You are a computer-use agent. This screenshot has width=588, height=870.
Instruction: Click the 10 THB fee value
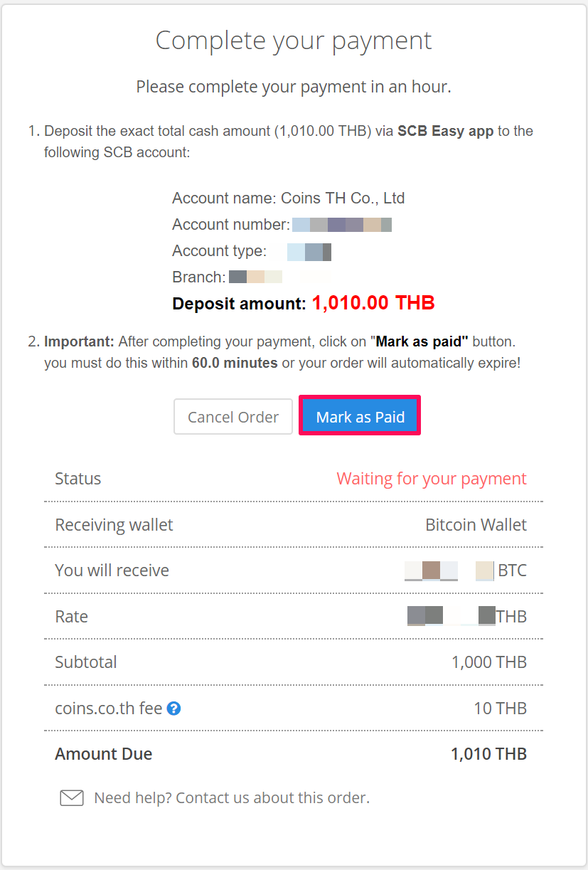click(501, 709)
